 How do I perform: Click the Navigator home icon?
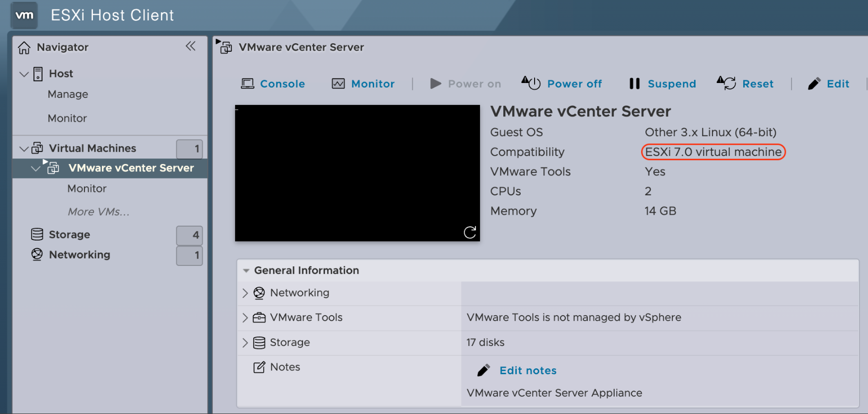tap(24, 48)
